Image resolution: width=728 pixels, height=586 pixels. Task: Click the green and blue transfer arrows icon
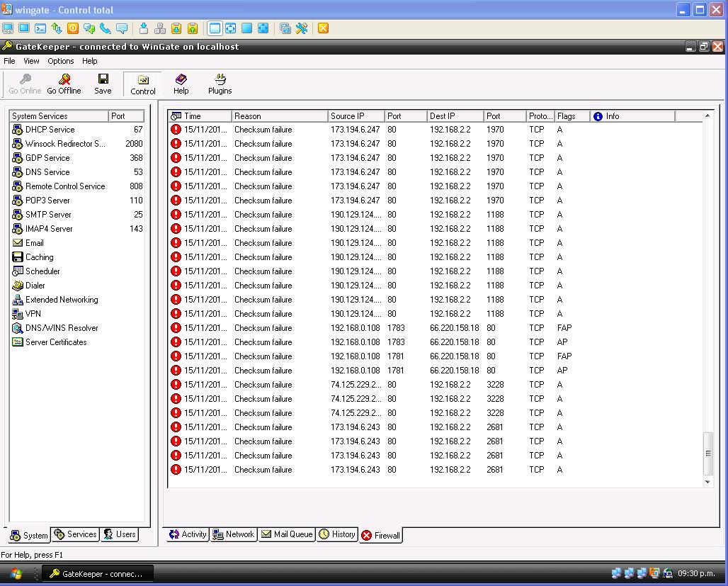pyautogui.click(x=57, y=28)
